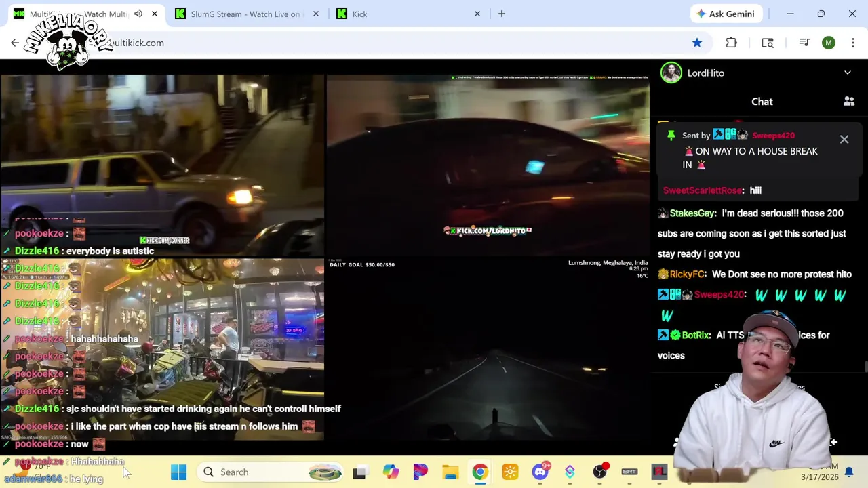The height and width of the screenshot is (488, 868).
Task: Click the taskbar Search box
Action: coord(271,472)
